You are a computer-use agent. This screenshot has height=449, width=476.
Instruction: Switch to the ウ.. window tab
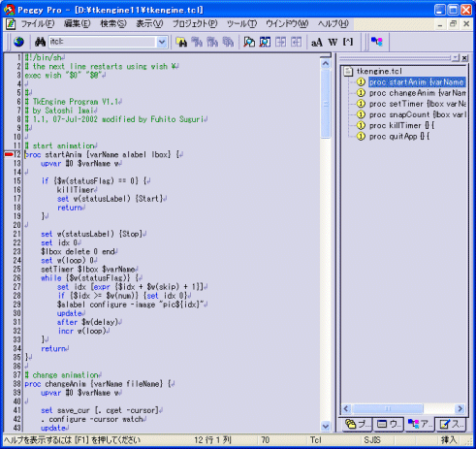pos(389,424)
